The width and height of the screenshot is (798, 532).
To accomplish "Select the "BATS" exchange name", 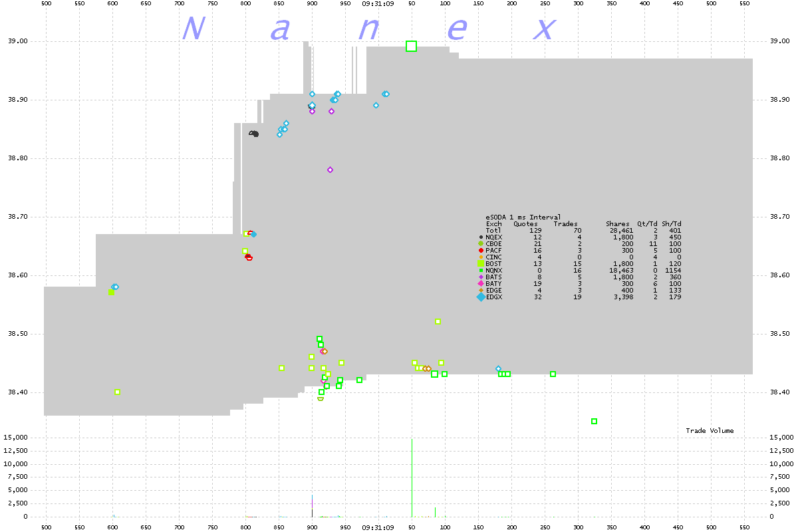I will [494, 277].
